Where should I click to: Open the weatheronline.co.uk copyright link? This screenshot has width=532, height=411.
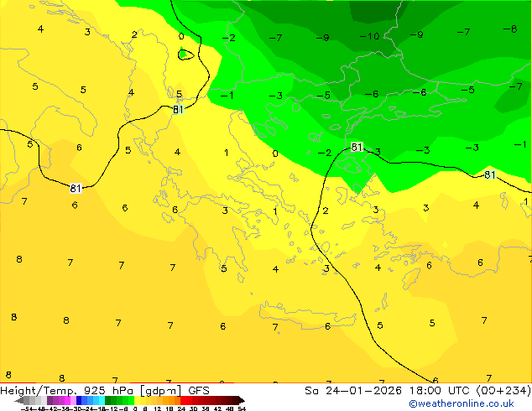tap(462, 403)
